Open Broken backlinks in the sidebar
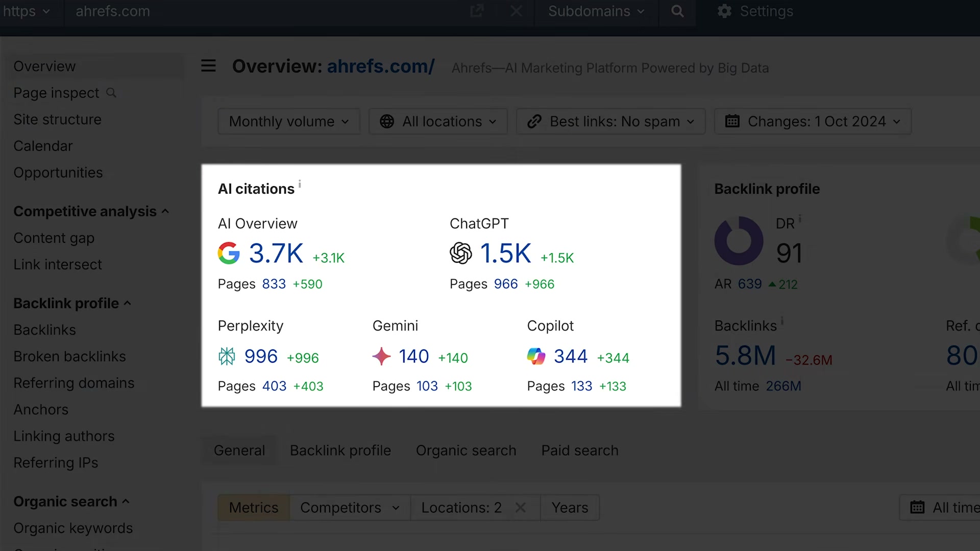This screenshot has width=980, height=551. pyautogui.click(x=69, y=356)
